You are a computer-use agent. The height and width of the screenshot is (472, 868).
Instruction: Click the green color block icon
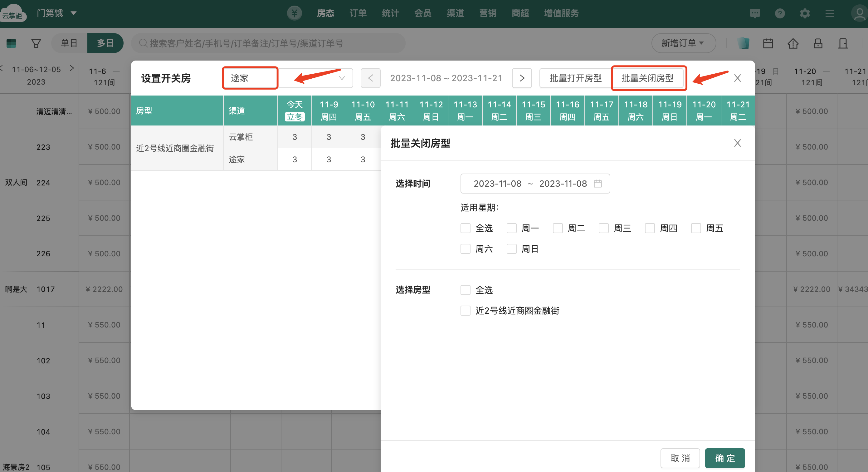click(x=11, y=43)
